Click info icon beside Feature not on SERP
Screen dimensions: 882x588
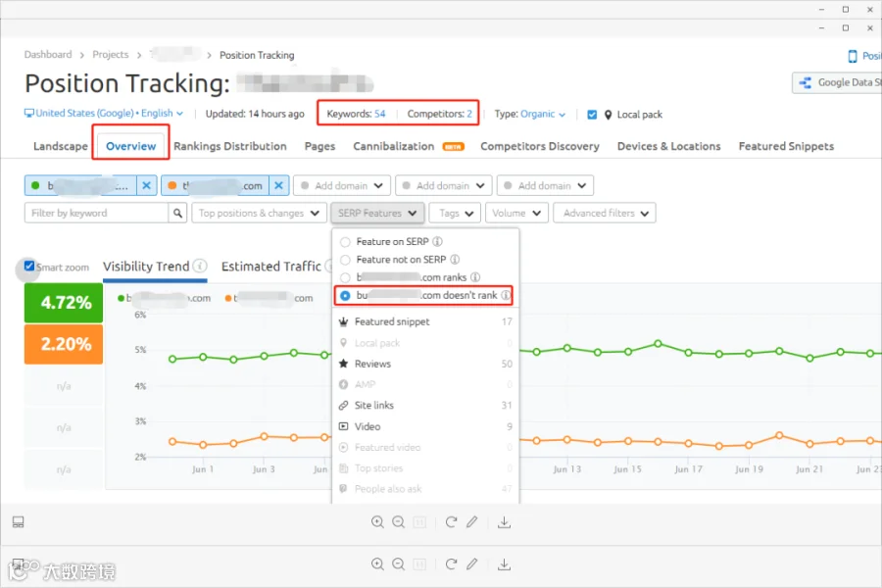tap(455, 260)
